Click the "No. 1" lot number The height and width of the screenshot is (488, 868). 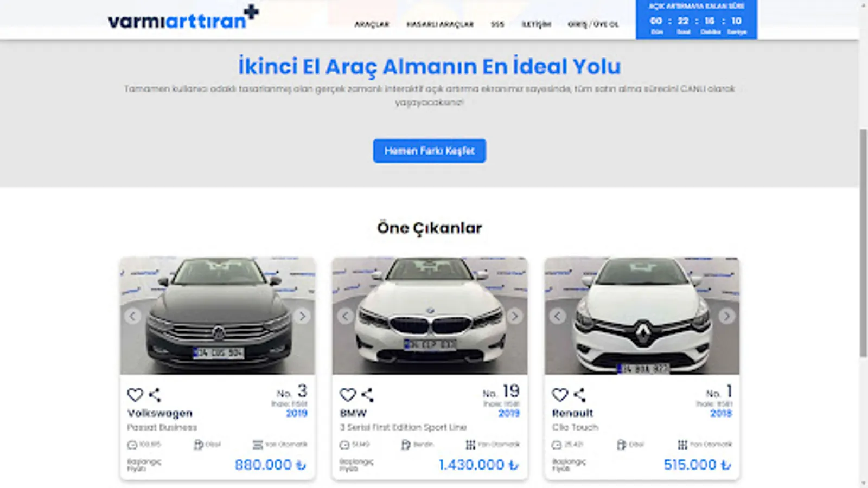(719, 391)
